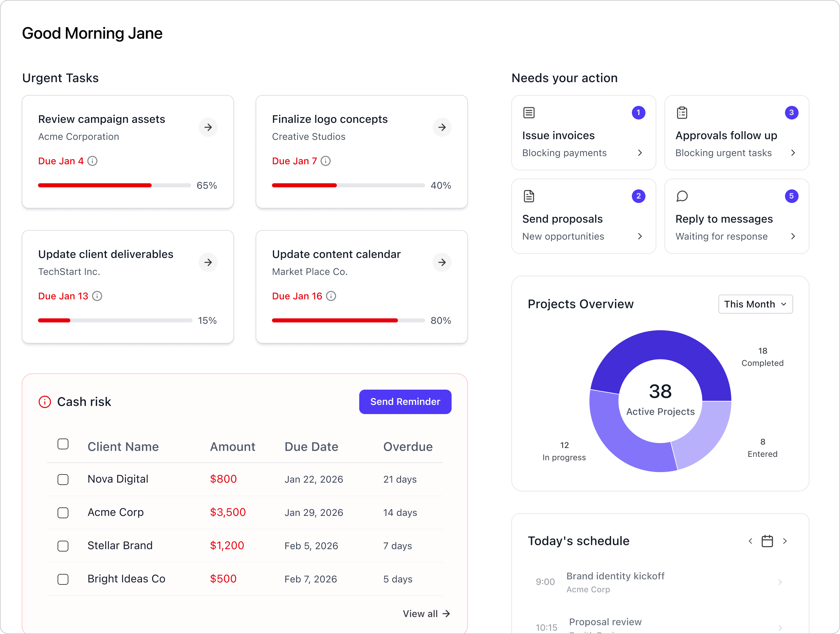Open arrow on Update content calendar card
This screenshot has height=634, width=840.
click(442, 262)
